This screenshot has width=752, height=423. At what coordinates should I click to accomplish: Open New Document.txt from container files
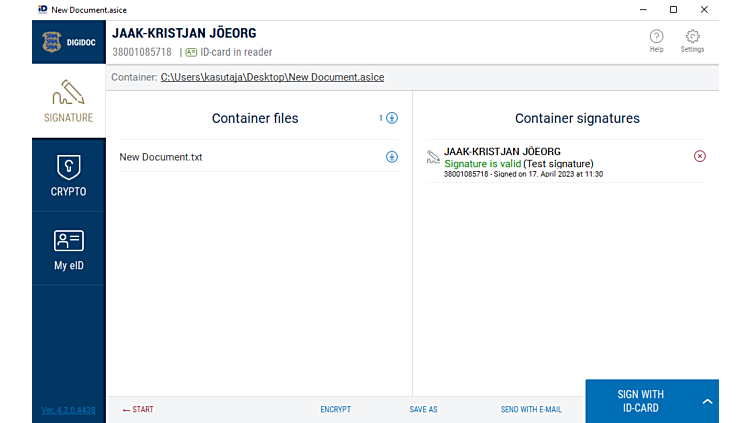pos(161,157)
